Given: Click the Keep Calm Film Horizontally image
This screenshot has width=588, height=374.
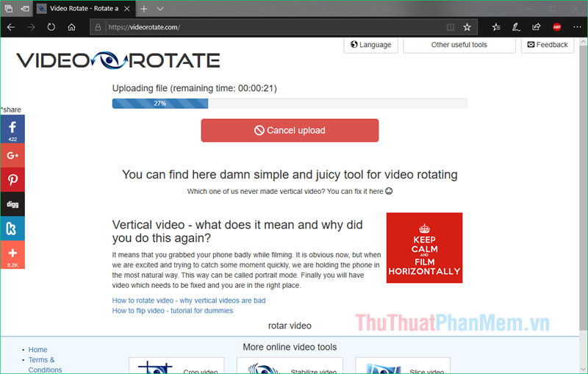Looking at the screenshot, I should click(x=425, y=248).
